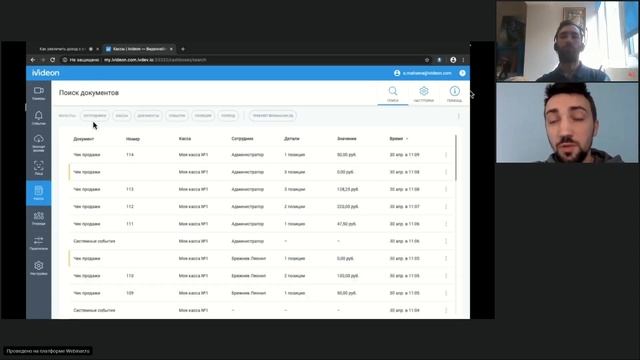Open the arrows integrations icon in sidebar
640x360 pixels.
click(x=39, y=243)
